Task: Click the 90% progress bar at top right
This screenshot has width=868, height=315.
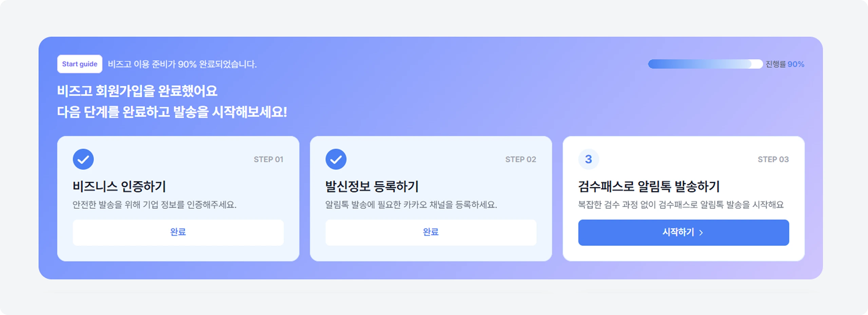Action: [x=705, y=64]
